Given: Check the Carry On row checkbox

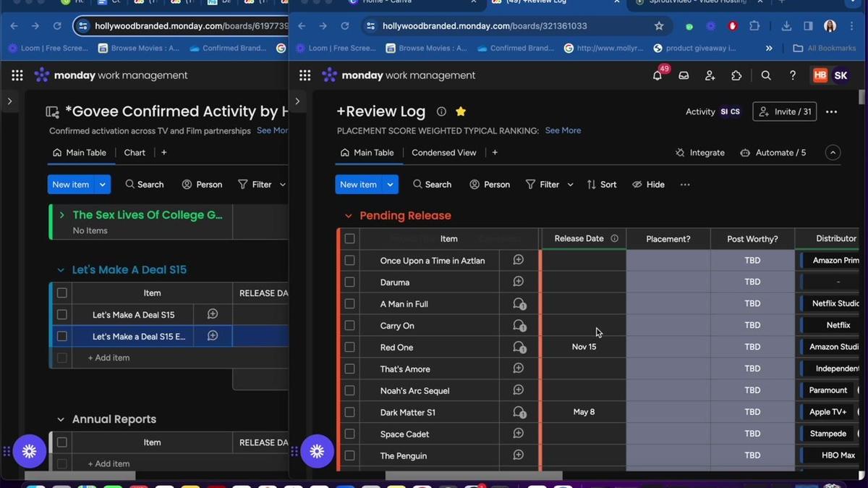Looking at the screenshot, I should click(x=349, y=325).
